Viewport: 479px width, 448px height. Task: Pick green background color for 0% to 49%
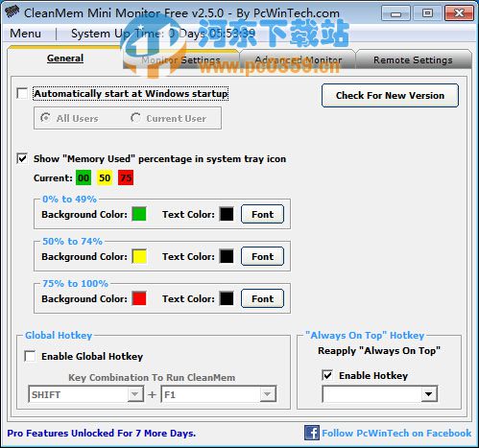[x=139, y=214]
